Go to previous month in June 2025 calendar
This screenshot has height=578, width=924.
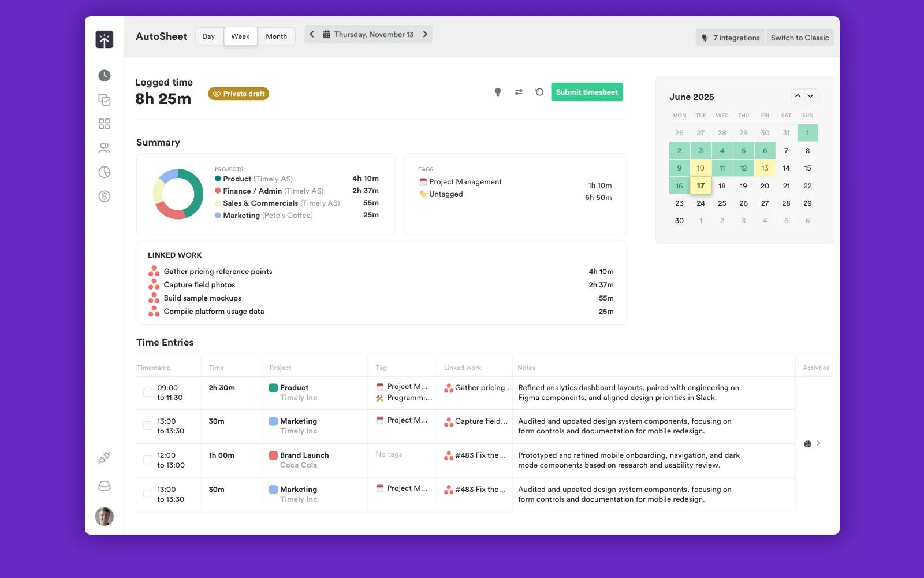(798, 96)
